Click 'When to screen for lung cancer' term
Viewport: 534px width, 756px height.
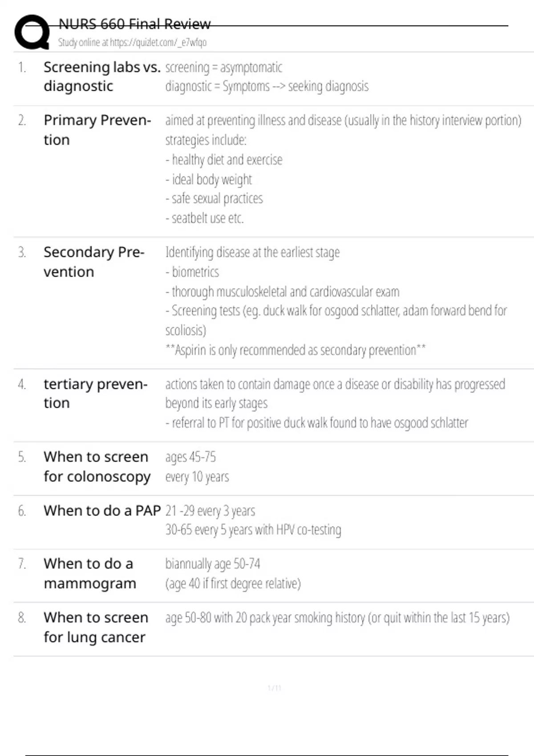coord(96,627)
